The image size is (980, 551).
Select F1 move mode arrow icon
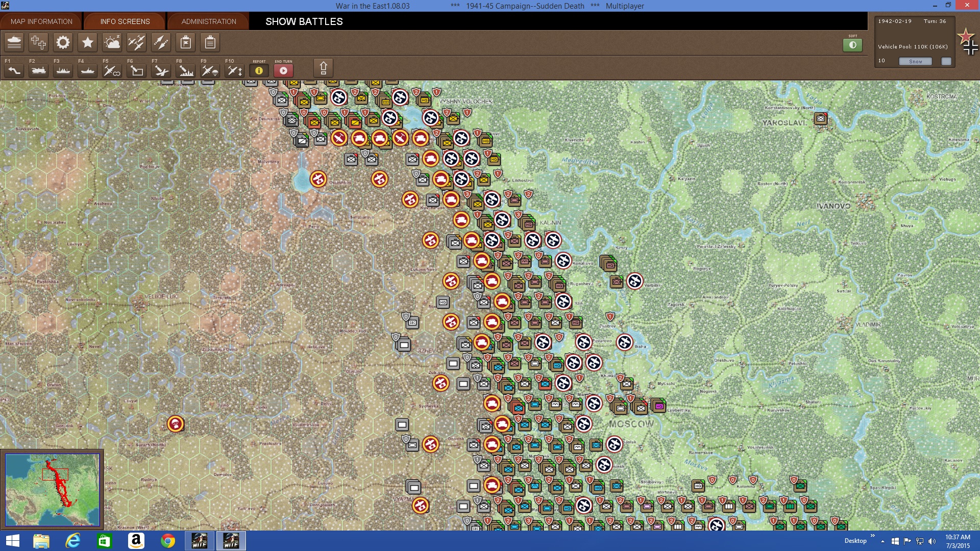[x=14, y=71]
